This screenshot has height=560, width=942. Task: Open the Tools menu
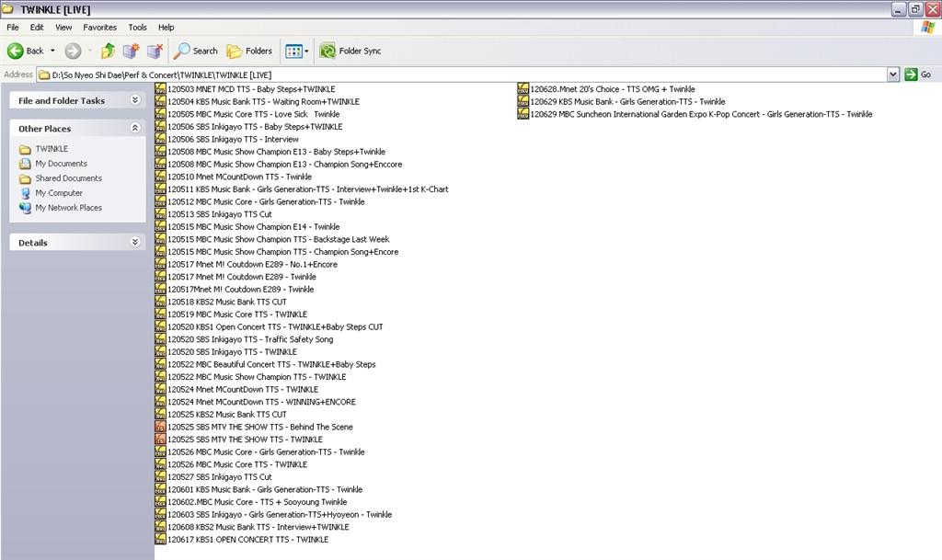click(x=137, y=27)
